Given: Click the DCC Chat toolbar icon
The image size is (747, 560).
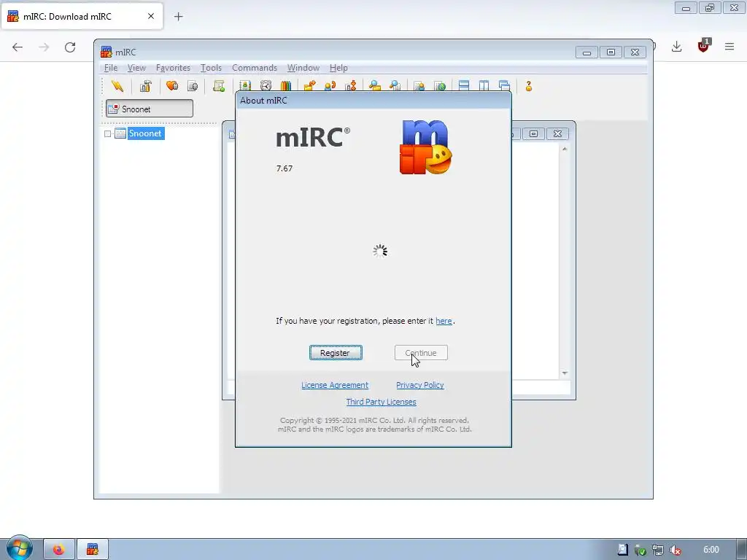Looking at the screenshot, I should click(330, 86).
